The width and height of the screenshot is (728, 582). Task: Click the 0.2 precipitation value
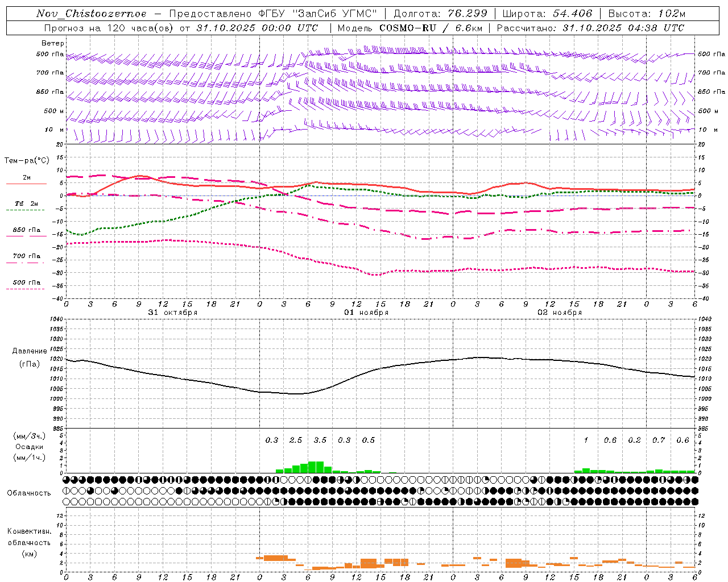[634, 440]
